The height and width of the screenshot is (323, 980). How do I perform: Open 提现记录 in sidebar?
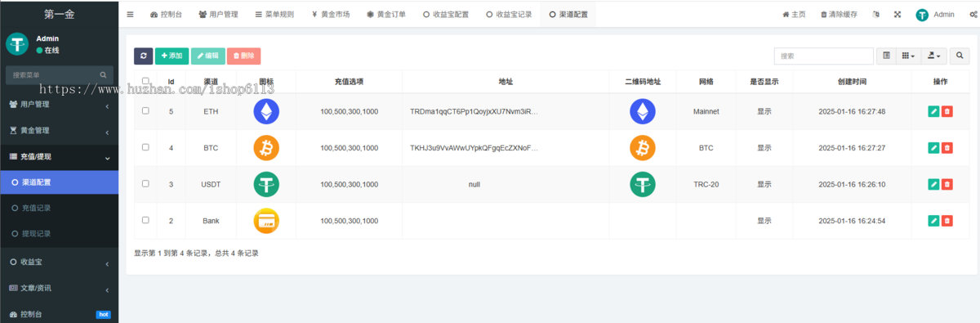[59, 234]
